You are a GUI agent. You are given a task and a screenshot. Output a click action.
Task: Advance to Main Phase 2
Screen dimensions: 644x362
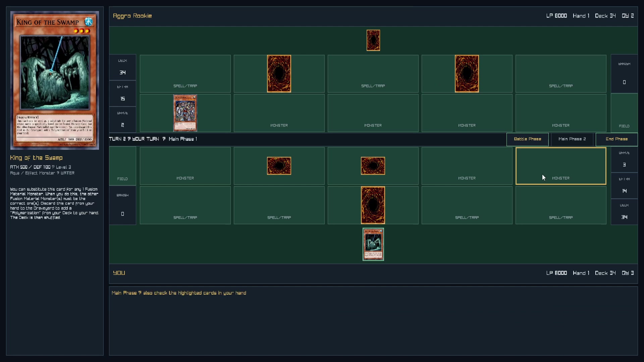572,139
